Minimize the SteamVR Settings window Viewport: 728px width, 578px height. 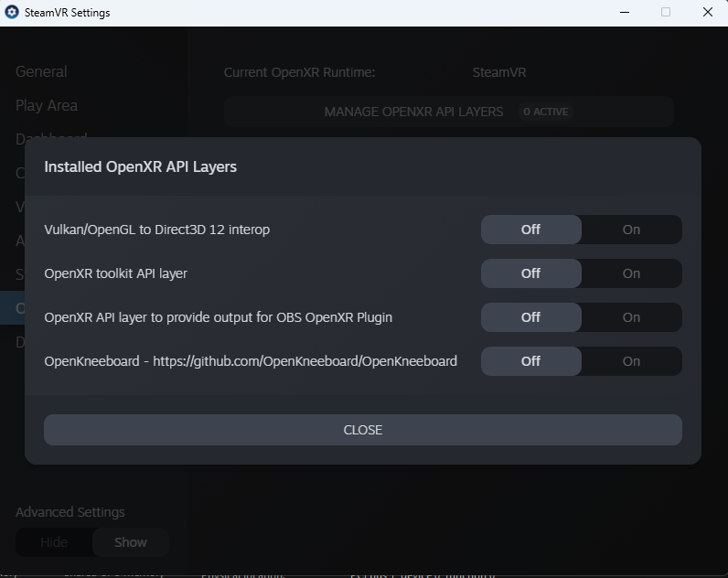624,13
